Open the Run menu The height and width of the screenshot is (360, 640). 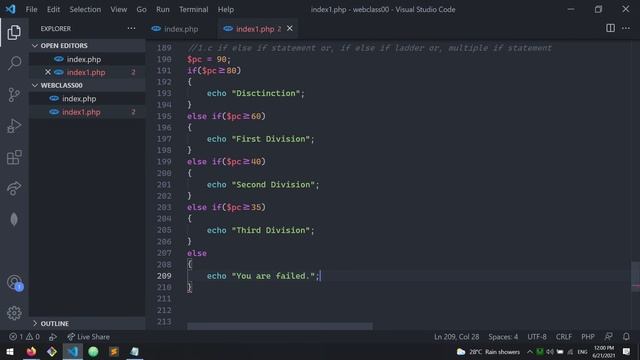click(x=162, y=9)
